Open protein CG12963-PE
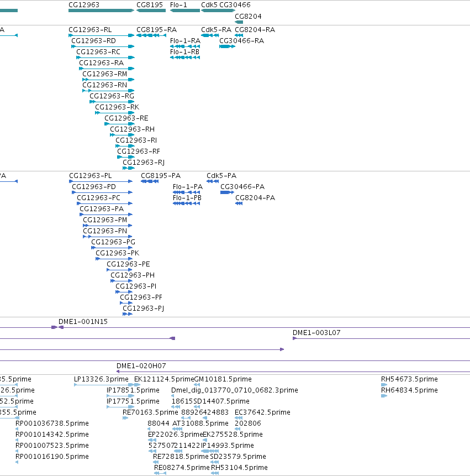Image resolution: width=470 pixels, height=476 pixels. (128, 264)
